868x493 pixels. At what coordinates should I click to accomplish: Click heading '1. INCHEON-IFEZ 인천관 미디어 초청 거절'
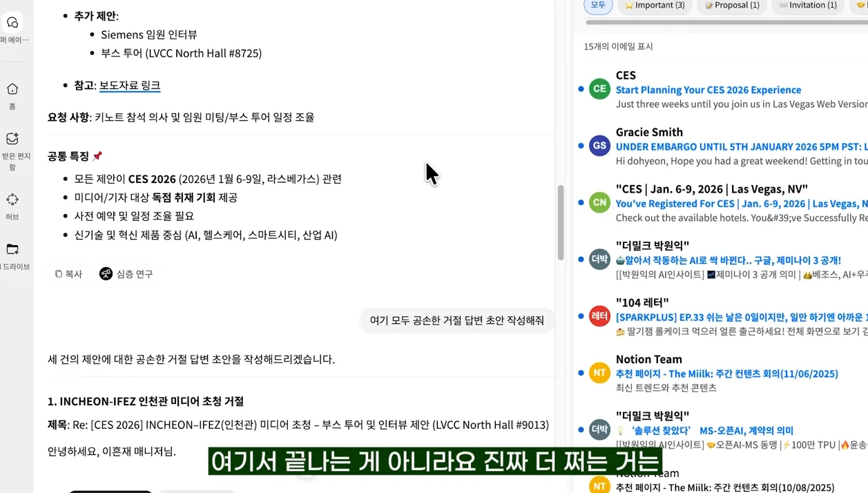tap(145, 401)
